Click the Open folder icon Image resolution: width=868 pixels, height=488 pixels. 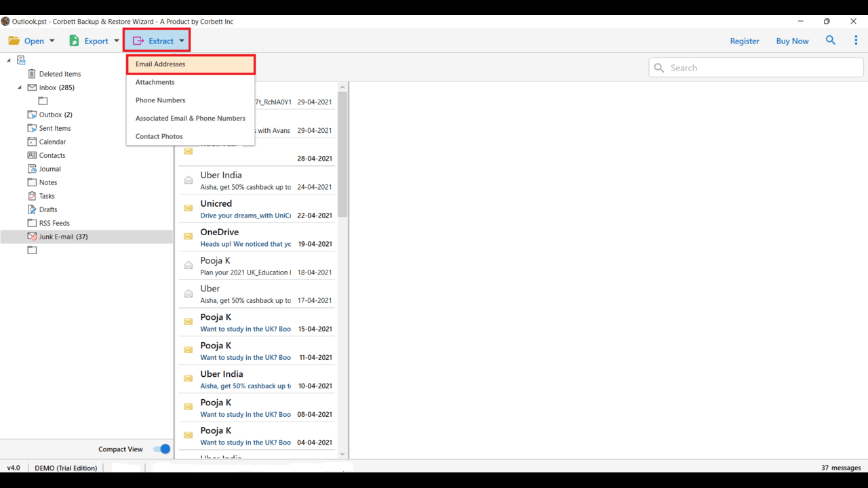(14, 41)
